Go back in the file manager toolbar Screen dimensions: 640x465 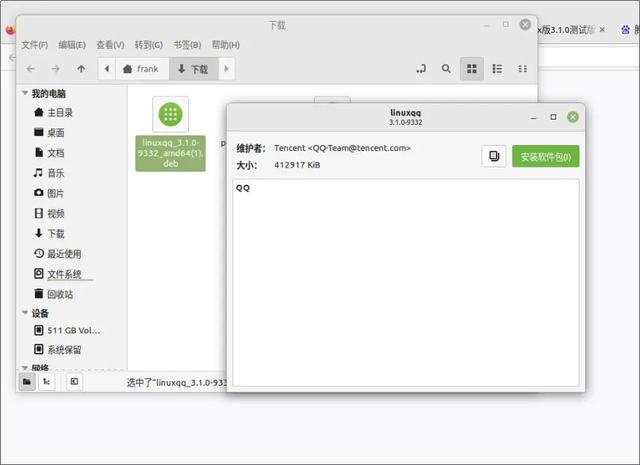(x=31, y=69)
